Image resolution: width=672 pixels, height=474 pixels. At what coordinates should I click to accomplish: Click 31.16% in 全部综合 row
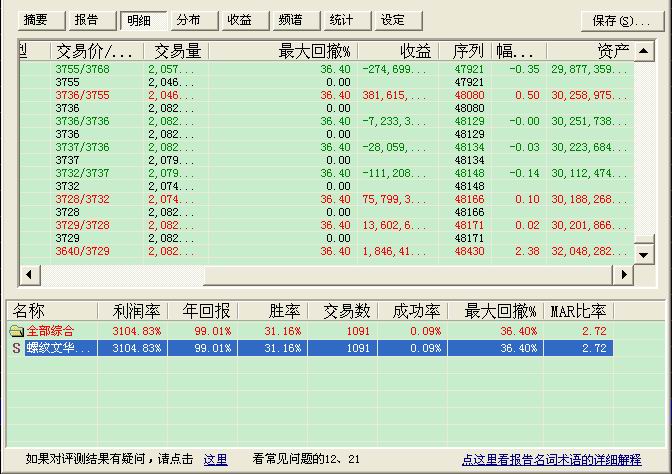coord(282,331)
